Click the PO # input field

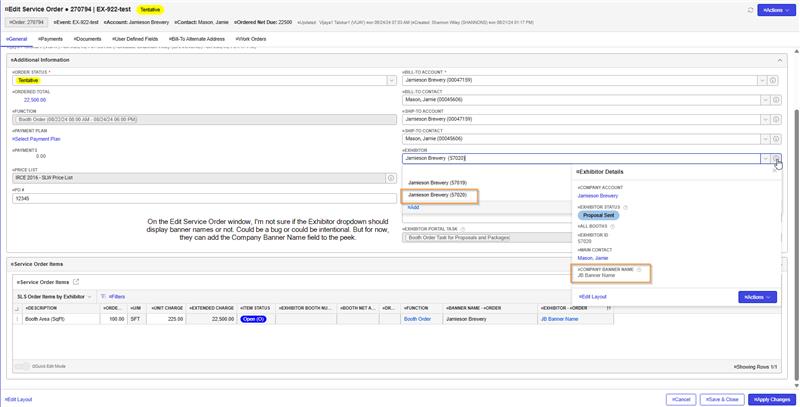[204, 198]
